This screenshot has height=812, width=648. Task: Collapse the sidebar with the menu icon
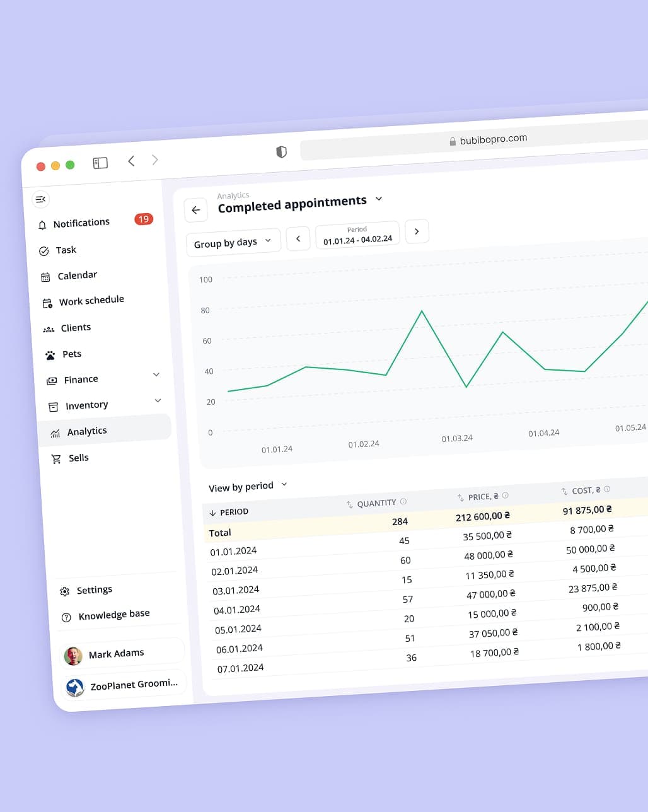pyautogui.click(x=40, y=199)
